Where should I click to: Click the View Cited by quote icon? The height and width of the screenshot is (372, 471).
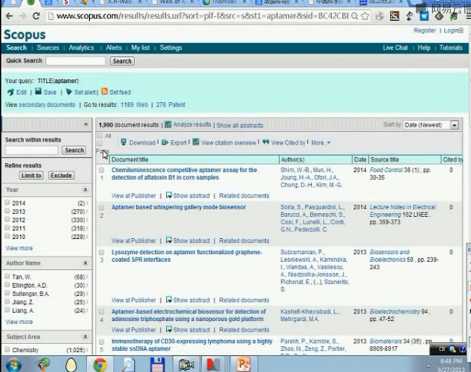coord(266,142)
